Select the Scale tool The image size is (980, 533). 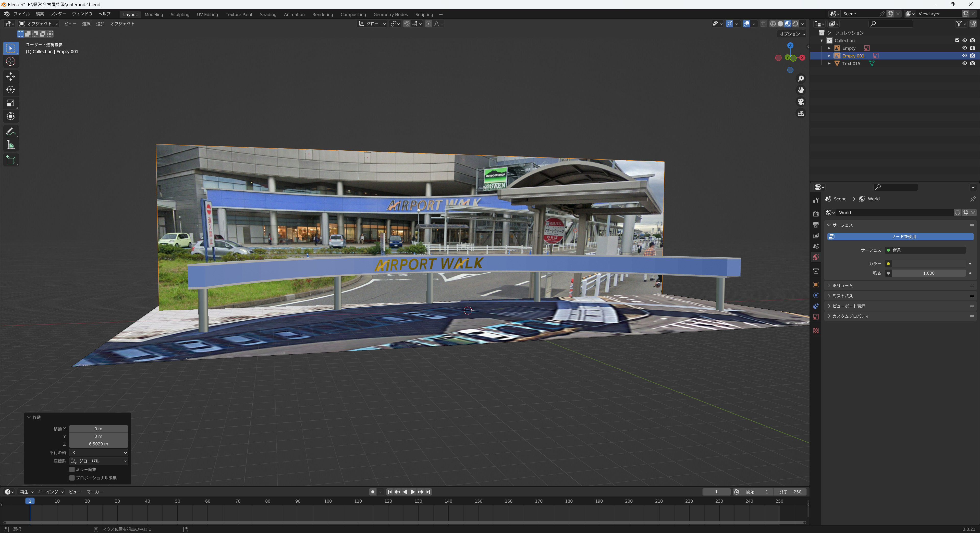11,103
